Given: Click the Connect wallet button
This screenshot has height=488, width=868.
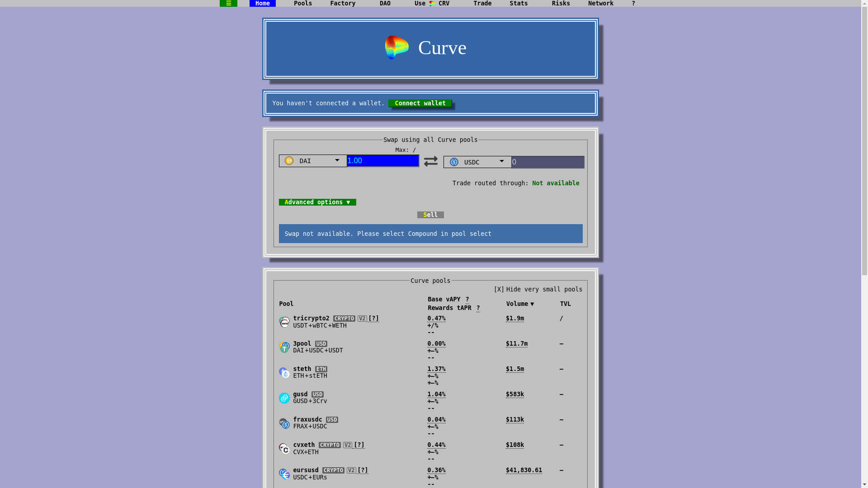Looking at the screenshot, I should 420,103.
